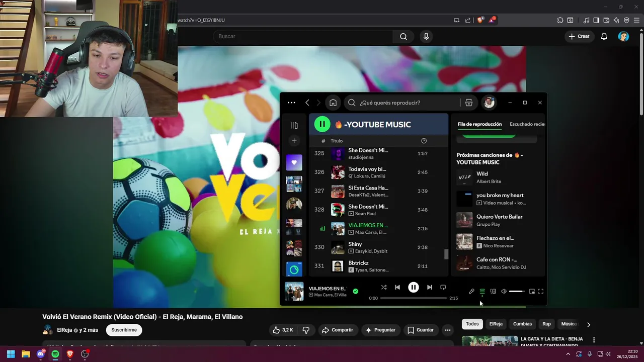Screen dimensions: 644x362
Task: Play track 330 Shiny
Action: pos(378,247)
